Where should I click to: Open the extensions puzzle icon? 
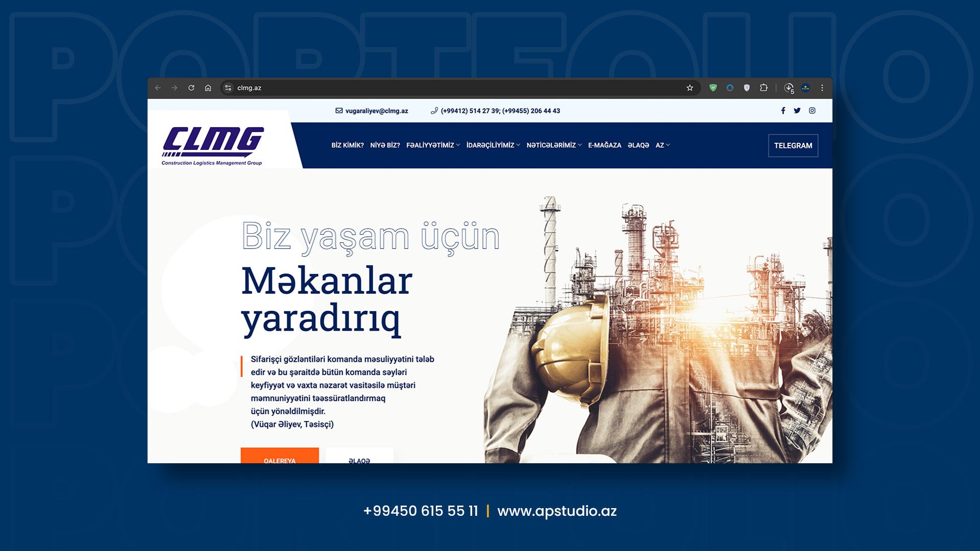[x=764, y=88]
